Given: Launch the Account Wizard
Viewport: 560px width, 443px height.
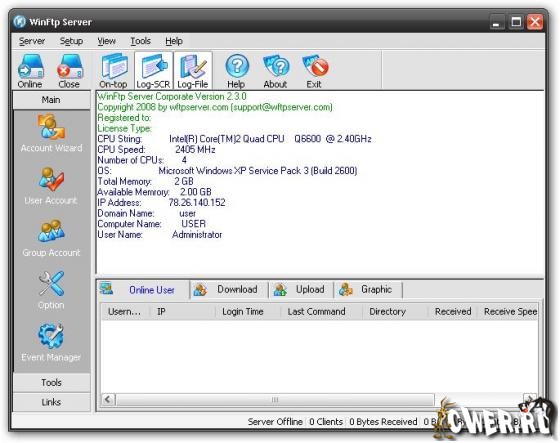Looking at the screenshot, I should [51, 133].
